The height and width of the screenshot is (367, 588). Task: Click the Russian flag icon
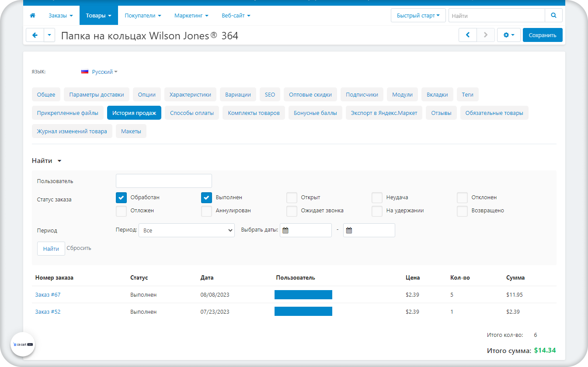[x=85, y=72]
